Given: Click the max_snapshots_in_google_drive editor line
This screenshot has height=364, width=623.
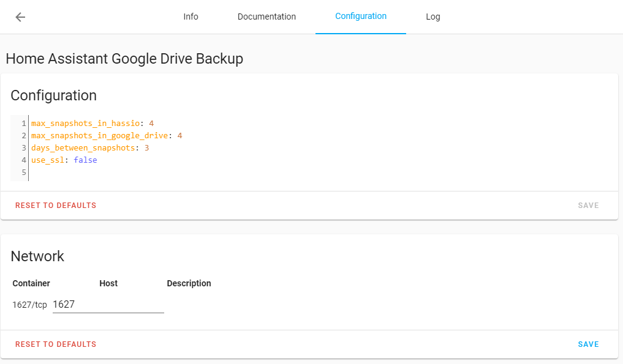Looking at the screenshot, I should click(103, 136).
